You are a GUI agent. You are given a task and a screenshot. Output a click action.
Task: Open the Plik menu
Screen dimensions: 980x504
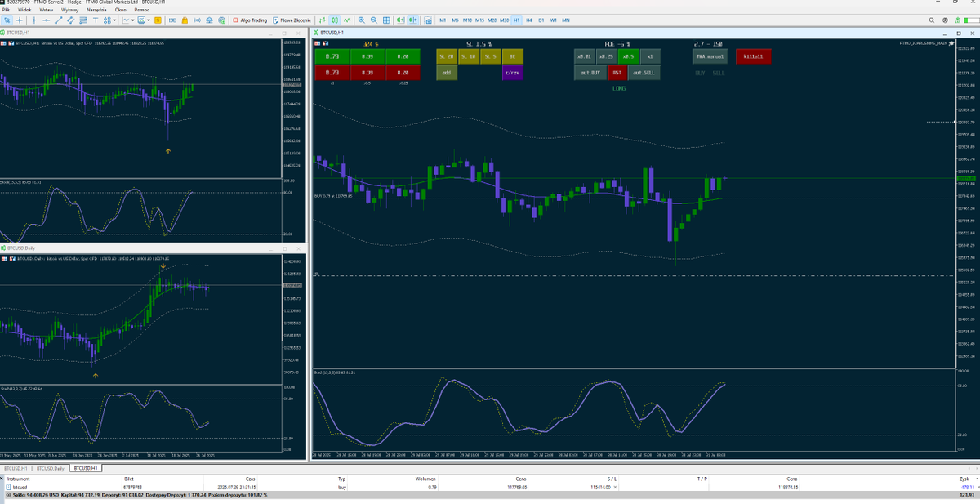click(x=6, y=9)
